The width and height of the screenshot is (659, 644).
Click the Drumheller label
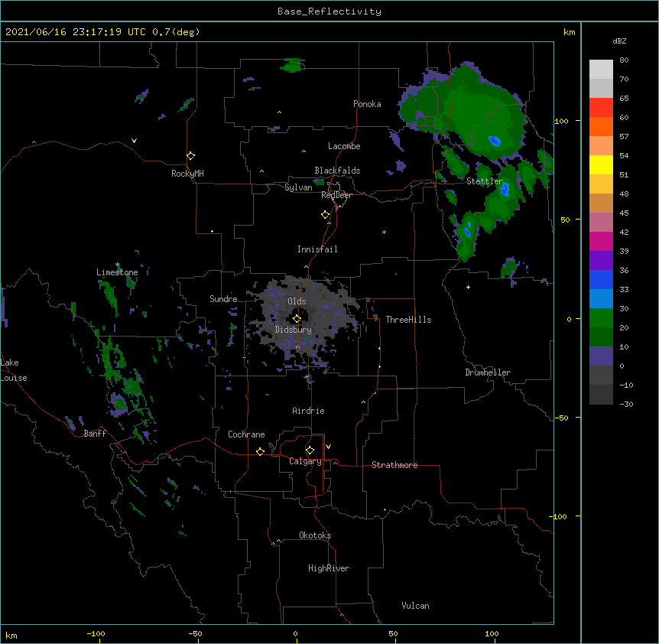pyautogui.click(x=488, y=372)
